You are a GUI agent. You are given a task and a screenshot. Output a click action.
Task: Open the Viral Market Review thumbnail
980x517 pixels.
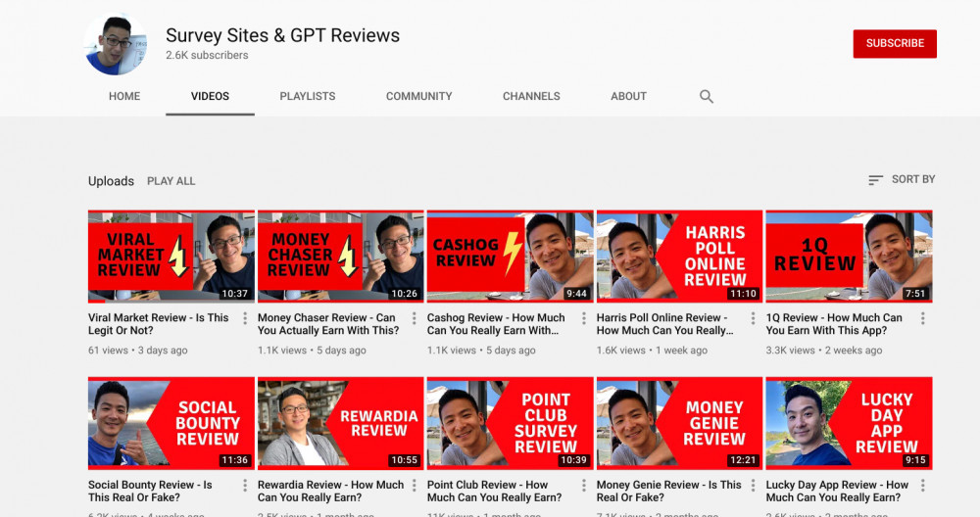coord(171,257)
